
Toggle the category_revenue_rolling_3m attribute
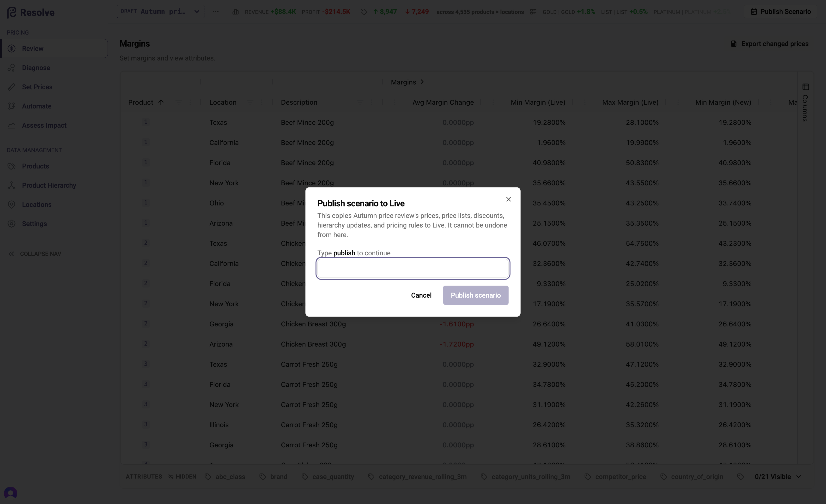pos(417,477)
